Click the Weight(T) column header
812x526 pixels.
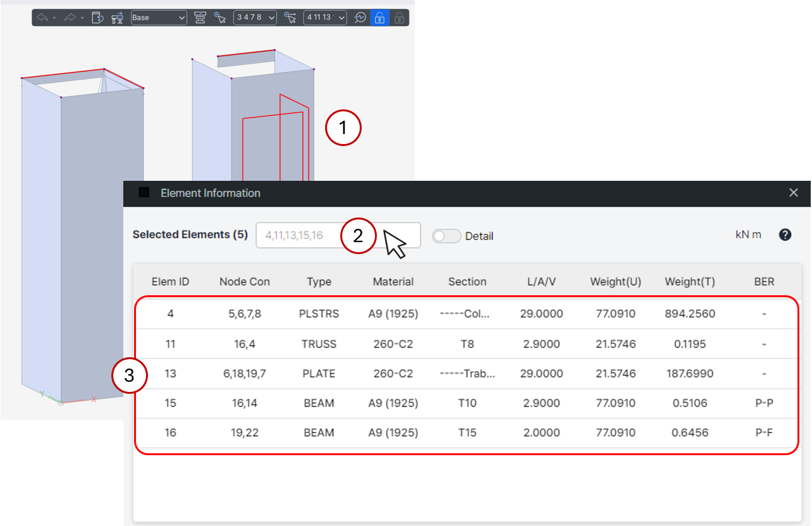click(690, 282)
